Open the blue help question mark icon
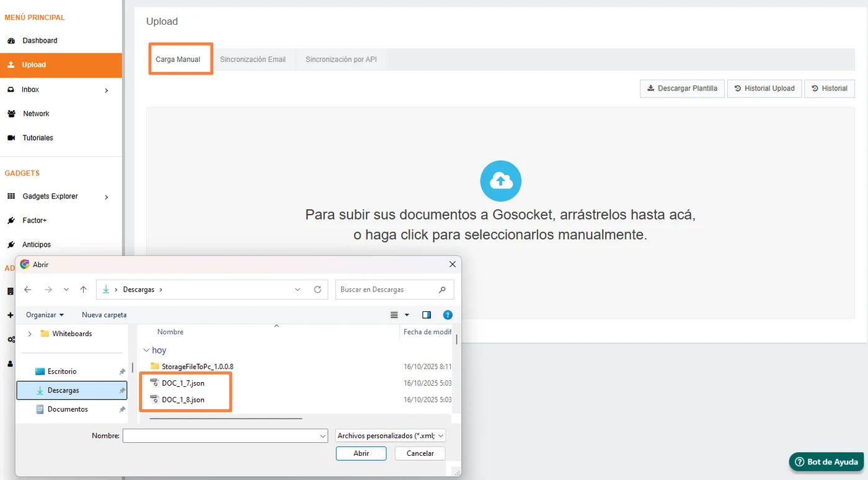Viewport: 868px width, 480px height. (448, 315)
